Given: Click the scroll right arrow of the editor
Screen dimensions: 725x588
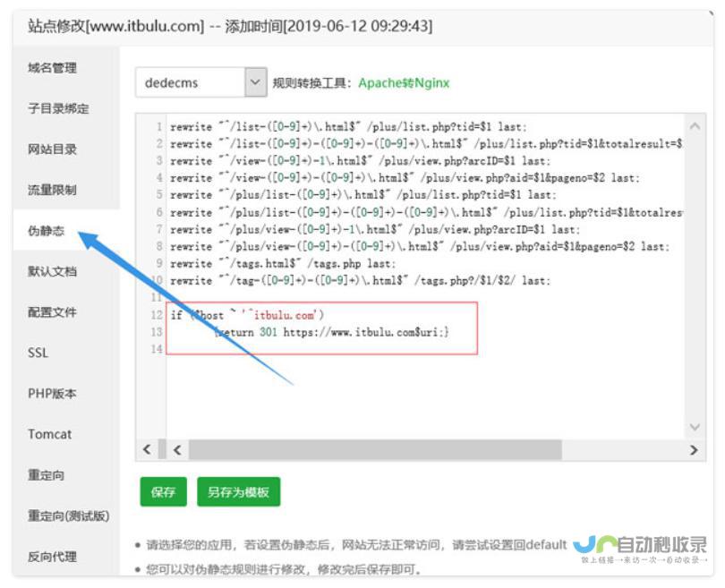Looking at the screenshot, I should pos(694,450).
